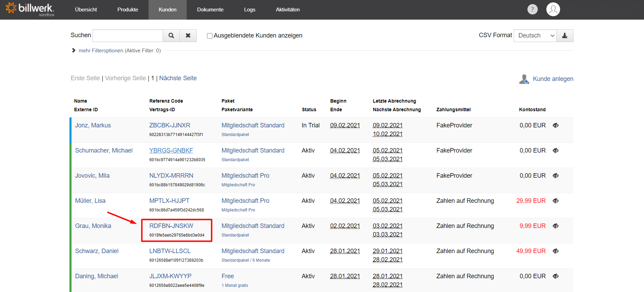This screenshot has width=644, height=292.
Task: Open the Free package link
Action: pyautogui.click(x=228, y=276)
